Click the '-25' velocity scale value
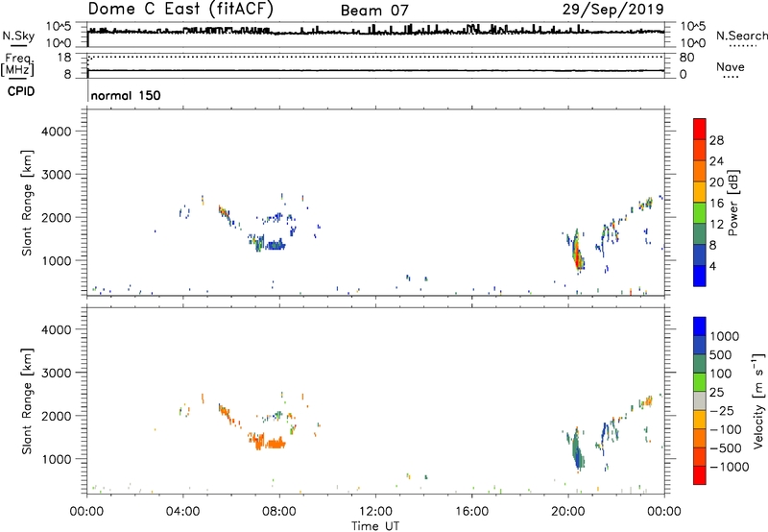 pos(720,410)
